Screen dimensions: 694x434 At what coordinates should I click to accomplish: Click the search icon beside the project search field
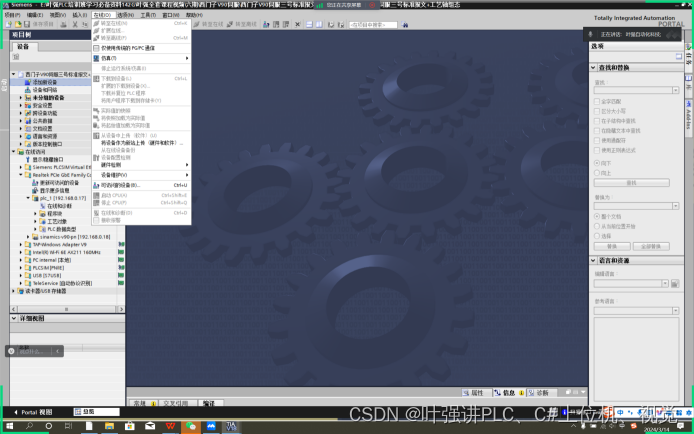(x=405, y=25)
